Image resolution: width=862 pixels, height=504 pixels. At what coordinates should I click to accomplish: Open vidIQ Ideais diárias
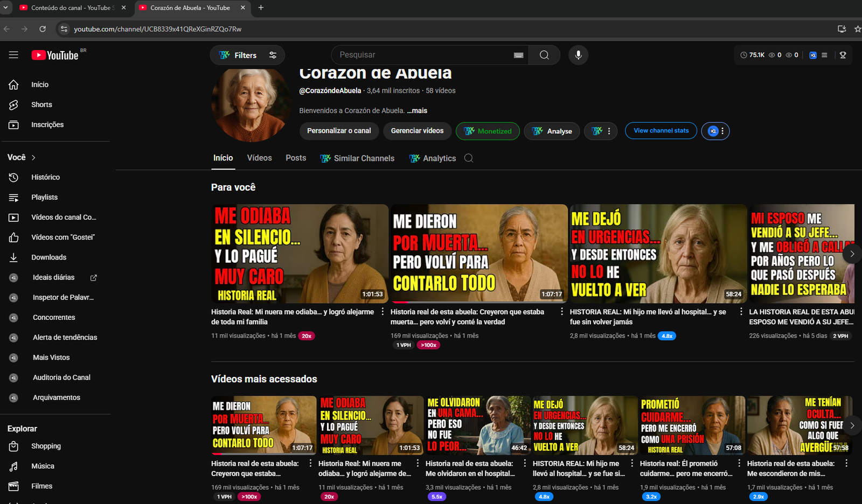point(53,277)
